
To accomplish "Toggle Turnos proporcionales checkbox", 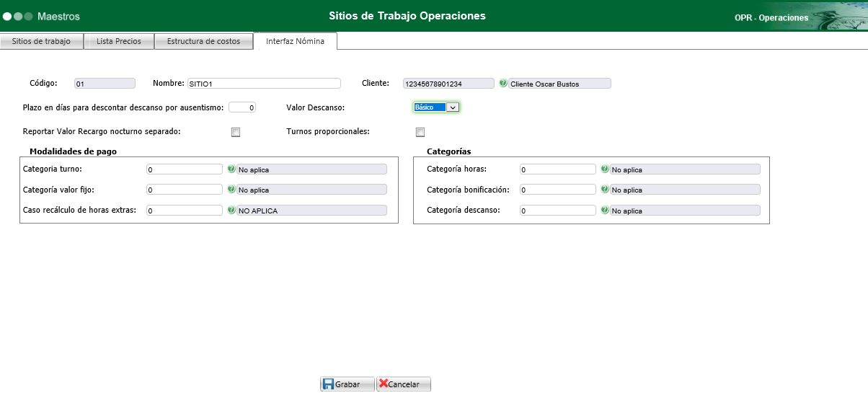I will tap(420, 132).
